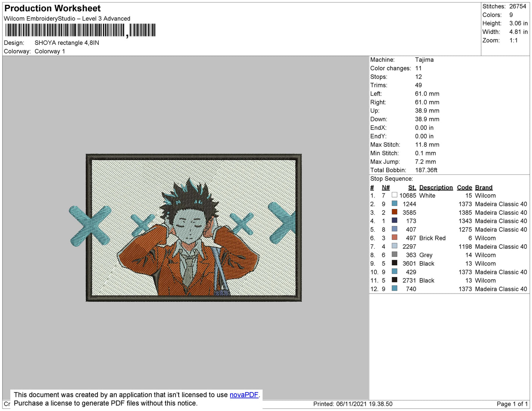Pick the orange swatch beside 3585 stitches
Screen dimensions: 532x411
click(x=395, y=212)
